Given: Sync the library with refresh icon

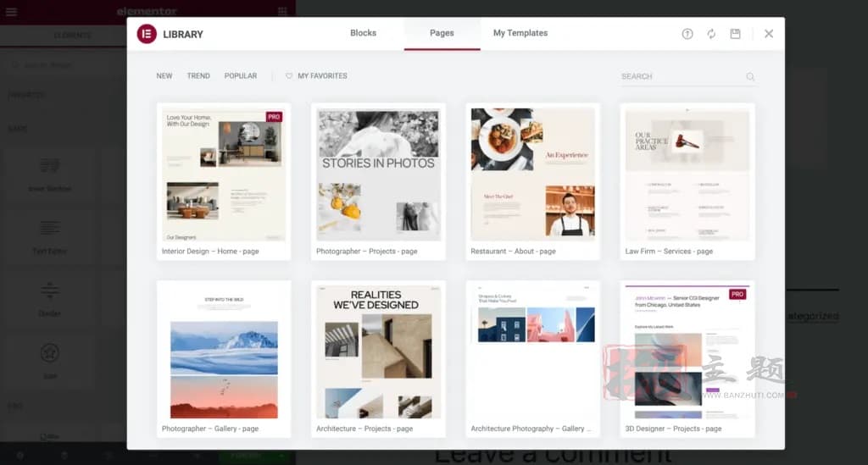Looking at the screenshot, I should 711,34.
